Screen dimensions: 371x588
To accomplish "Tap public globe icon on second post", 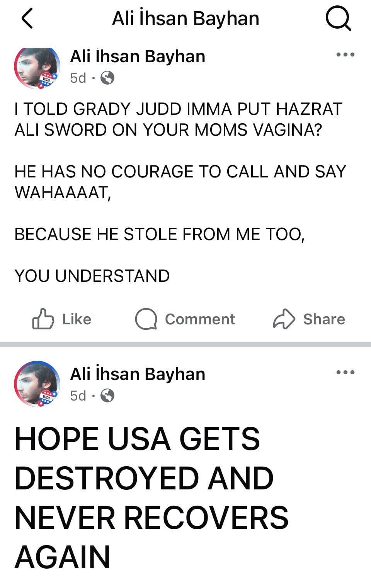I will [107, 396].
